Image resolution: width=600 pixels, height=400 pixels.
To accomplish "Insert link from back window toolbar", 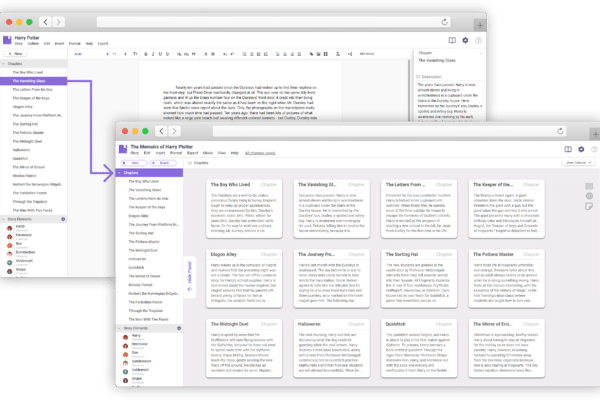I will pyautogui.click(x=311, y=54).
